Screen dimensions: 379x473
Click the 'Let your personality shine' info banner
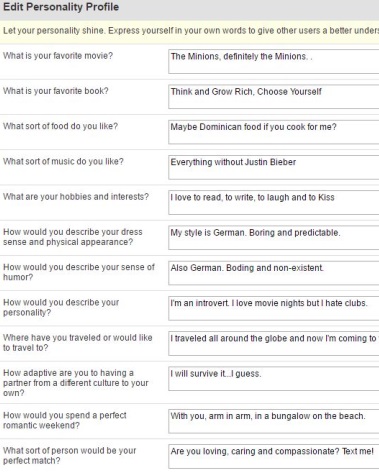(x=189, y=31)
